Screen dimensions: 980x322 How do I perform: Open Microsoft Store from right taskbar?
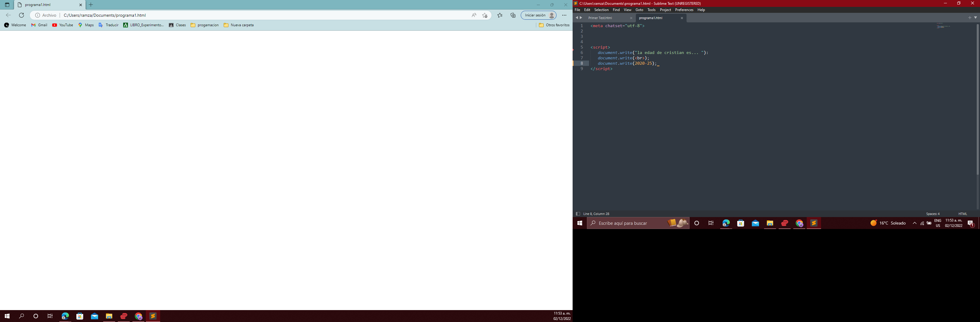pos(740,223)
